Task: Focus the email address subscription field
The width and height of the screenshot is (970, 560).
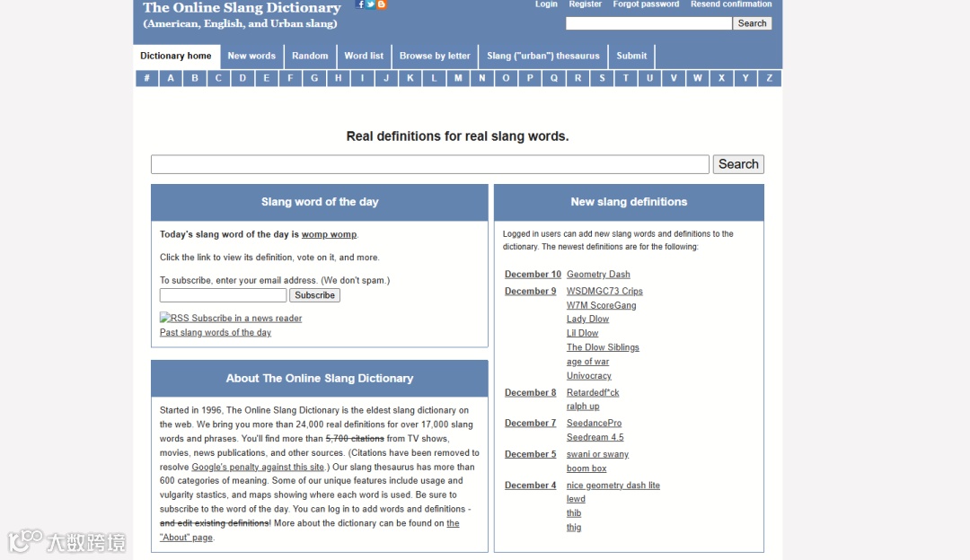Action: [x=223, y=295]
